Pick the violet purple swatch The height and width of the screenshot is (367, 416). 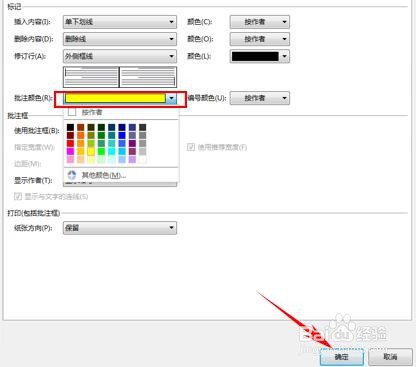tap(132, 143)
